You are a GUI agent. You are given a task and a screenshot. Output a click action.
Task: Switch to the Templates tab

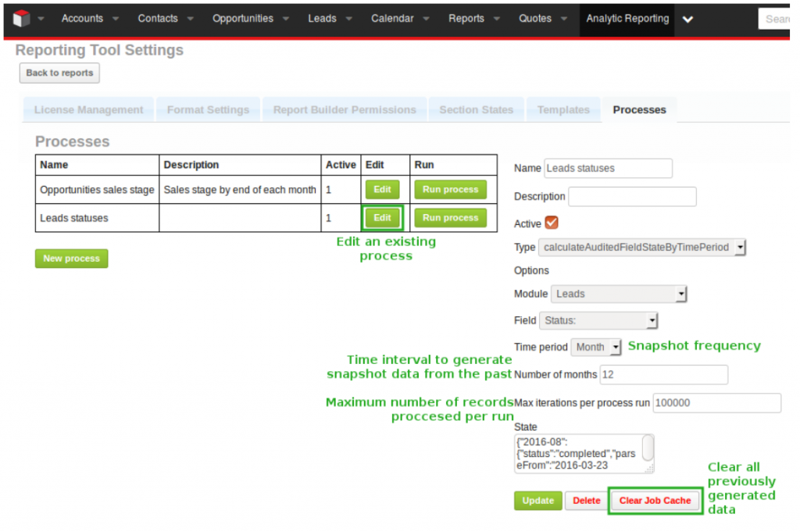click(x=563, y=110)
